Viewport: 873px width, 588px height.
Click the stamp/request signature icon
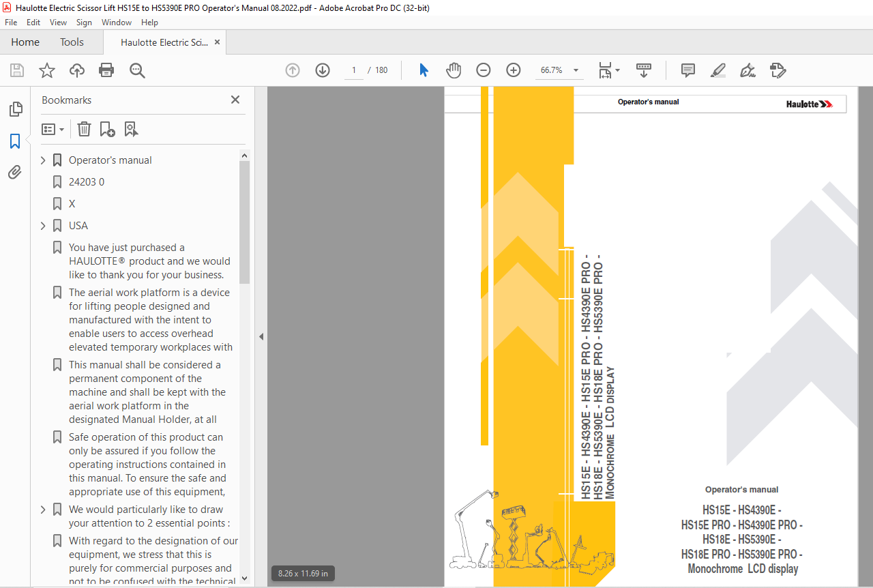pos(778,70)
